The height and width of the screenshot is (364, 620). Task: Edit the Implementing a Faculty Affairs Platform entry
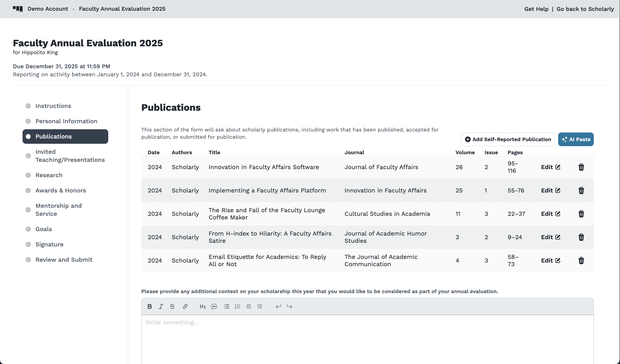pyautogui.click(x=550, y=190)
